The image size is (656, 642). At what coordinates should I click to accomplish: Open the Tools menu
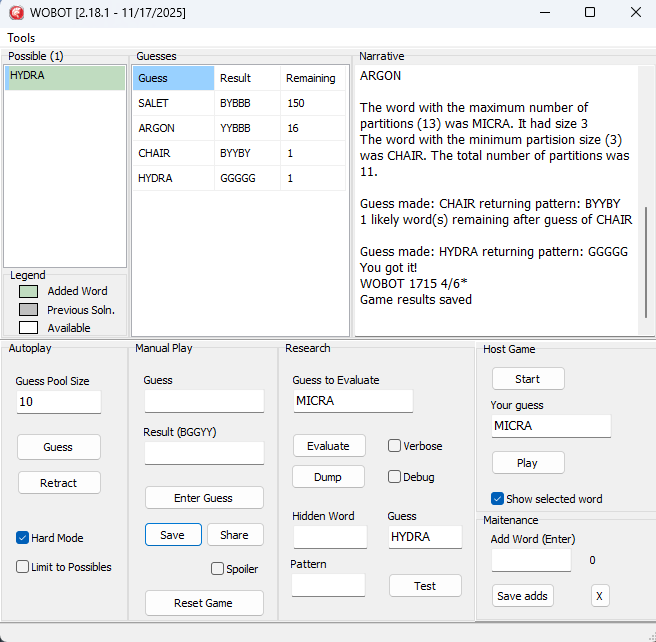(21, 38)
